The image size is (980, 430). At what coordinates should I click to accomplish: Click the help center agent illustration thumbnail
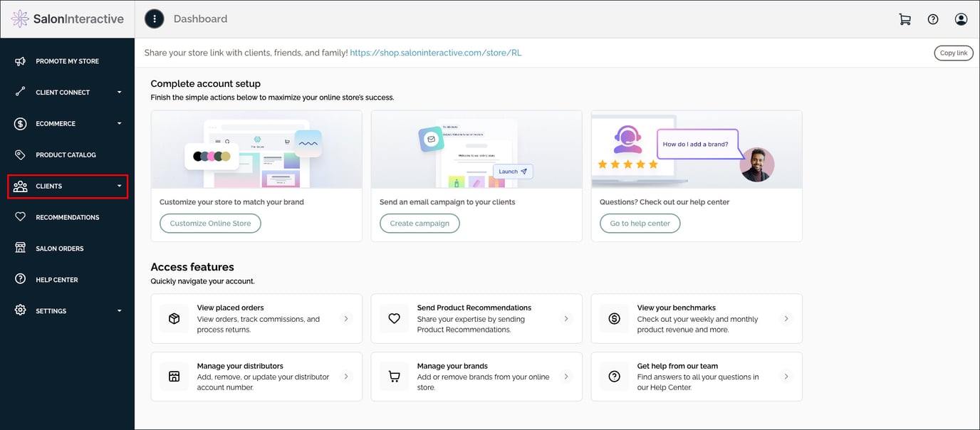point(696,150)
